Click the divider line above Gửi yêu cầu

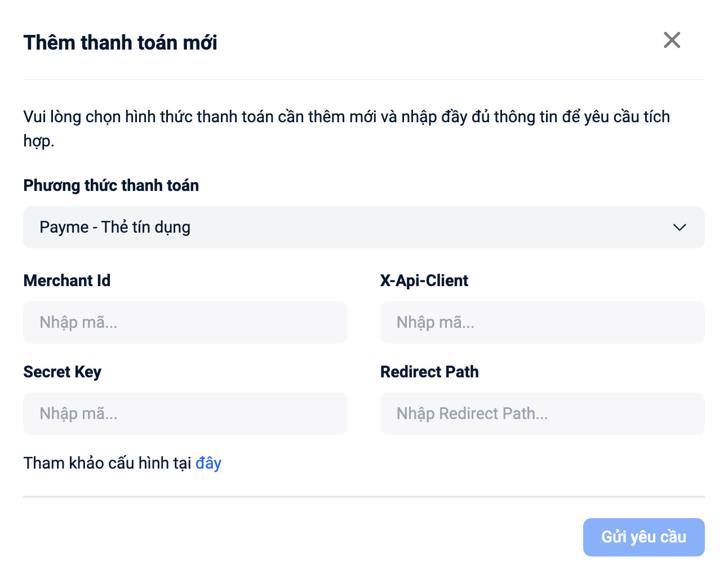click(x=364, y=497)
